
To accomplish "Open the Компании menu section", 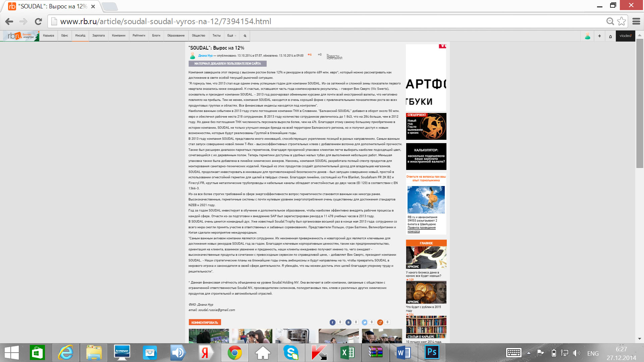I will point(119,36).
